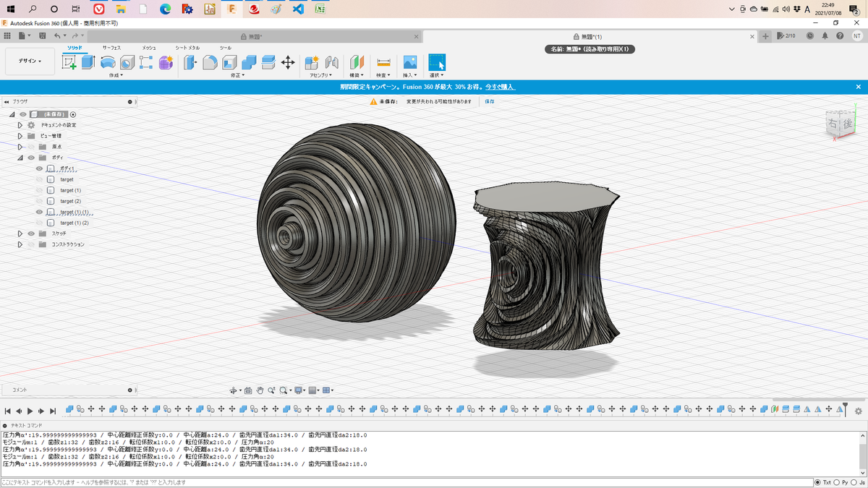Screen dimensions: 868x488
Task: Click the text command input field
Action: click(405, 482)
